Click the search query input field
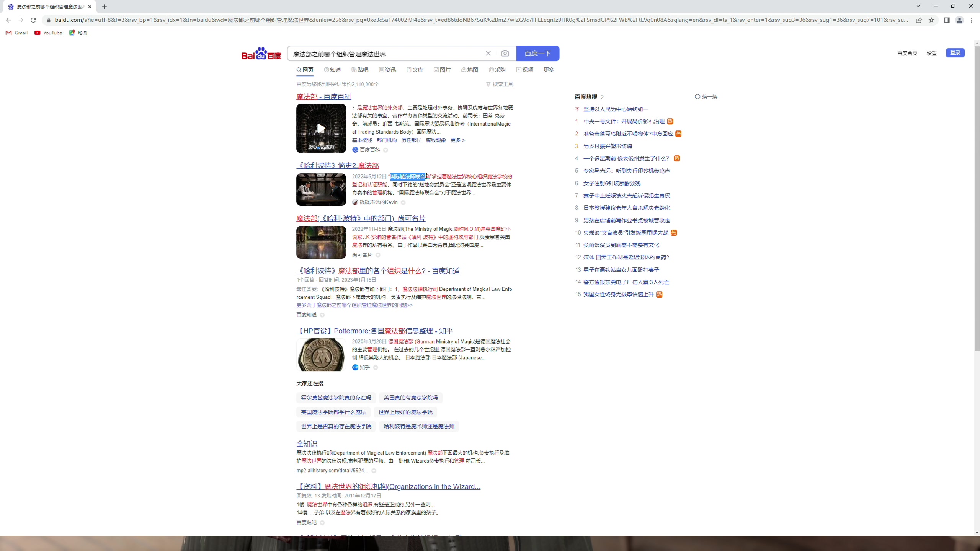 point(385,54)
